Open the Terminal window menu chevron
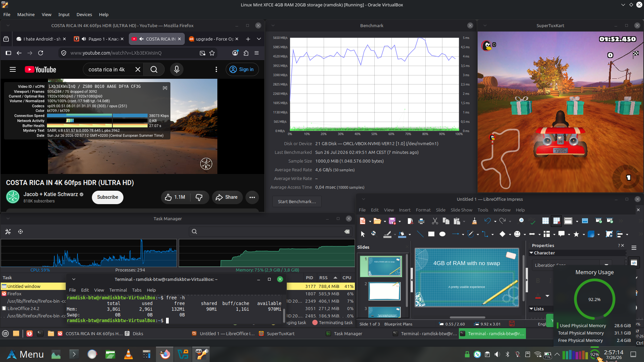This screenshot has height=362, width=644. [x=74, y=279]
